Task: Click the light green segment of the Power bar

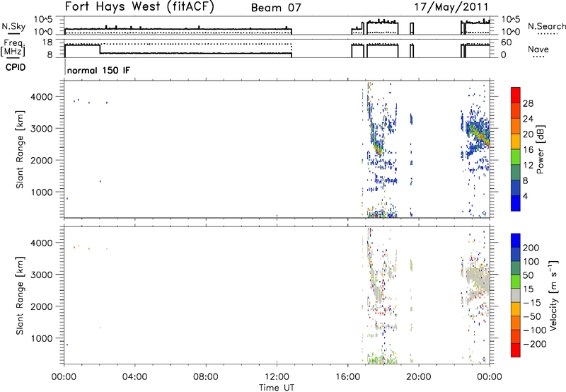Action: coord(516,157)
